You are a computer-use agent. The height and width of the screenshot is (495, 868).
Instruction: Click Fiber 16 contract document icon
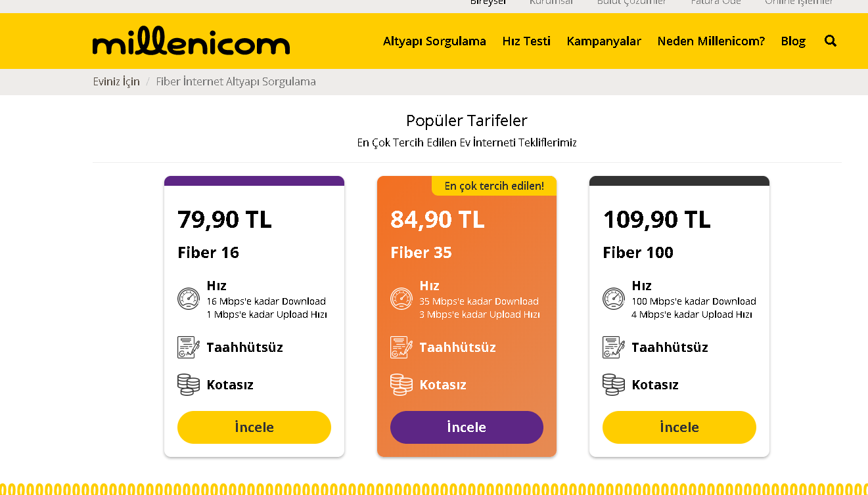(189, 347)
